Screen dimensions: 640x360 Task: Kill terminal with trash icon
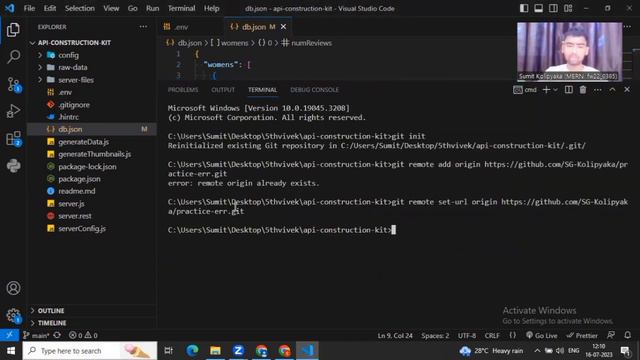click(583, 90)
